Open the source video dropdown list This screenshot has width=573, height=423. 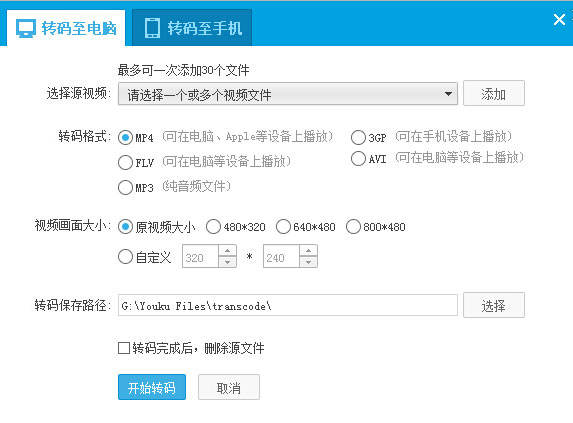click(x=448, y=94)
